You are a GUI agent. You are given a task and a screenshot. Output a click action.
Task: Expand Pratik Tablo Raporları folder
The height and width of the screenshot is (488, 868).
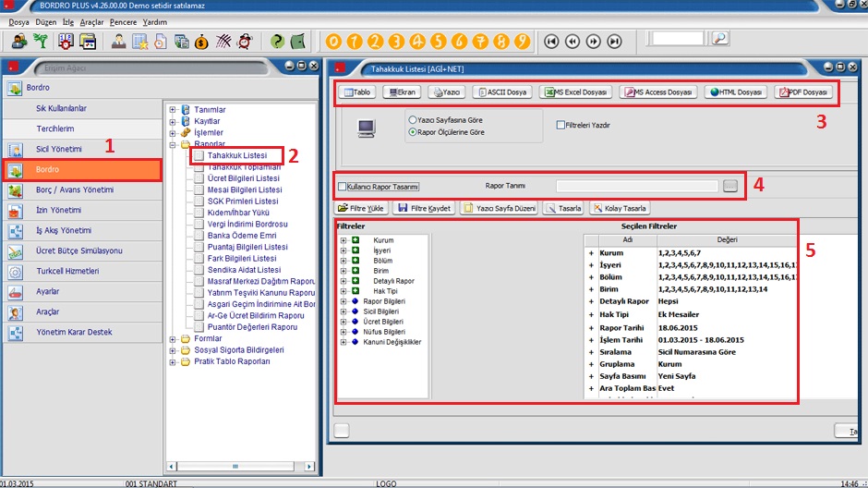(x=173, y=362)
